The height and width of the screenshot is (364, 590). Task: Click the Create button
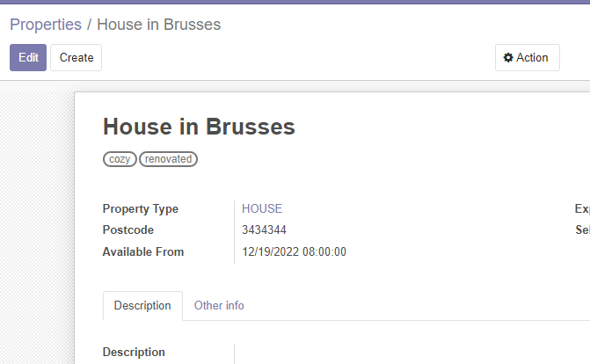(x=76, y=58)
